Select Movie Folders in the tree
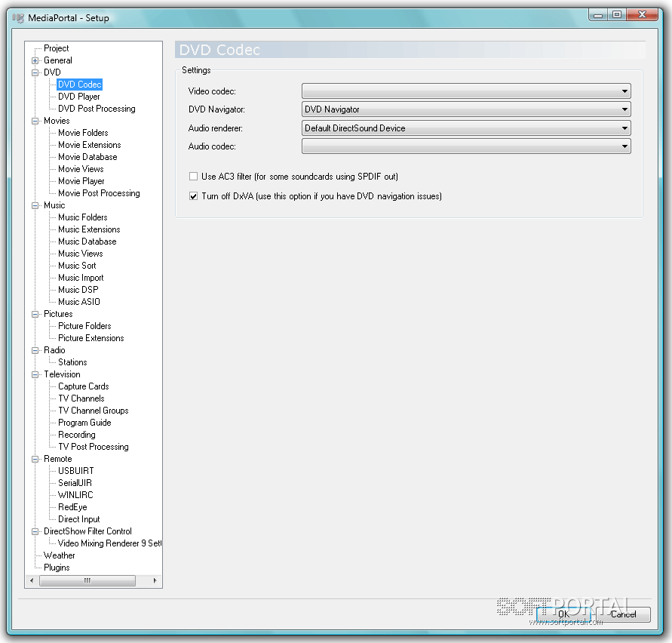The height and width of the screenshot is (643, 672). coord(83,133)
